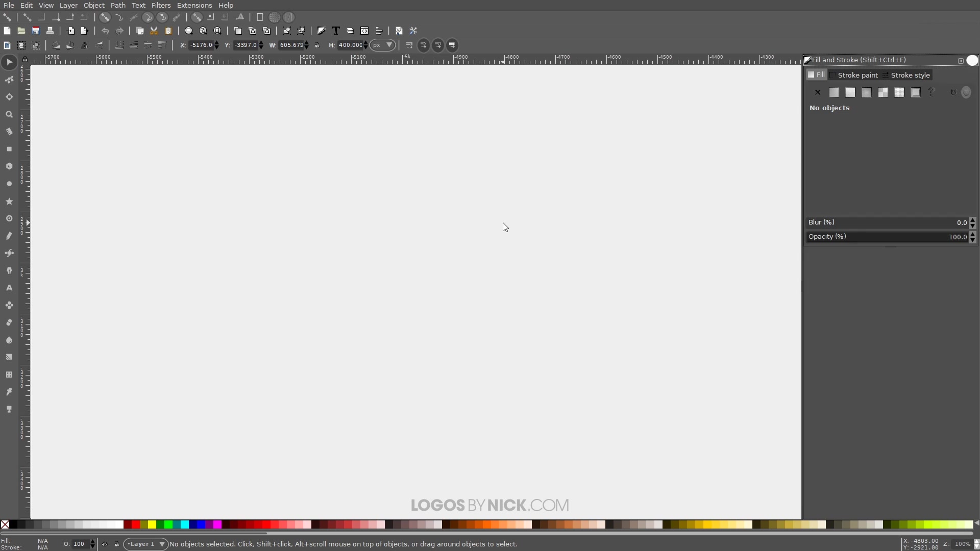Viewport: 980px width, 551px height.
Task: Open the Filters menu
Action: click(x=161, y=5)
